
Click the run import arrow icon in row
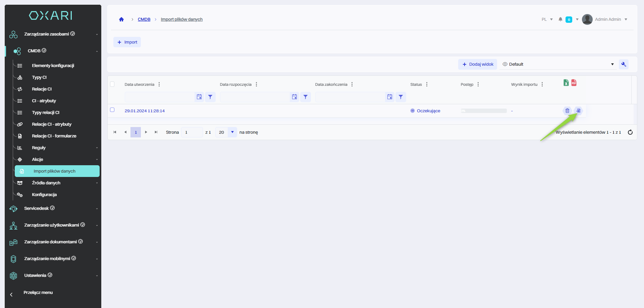point(578,111)
